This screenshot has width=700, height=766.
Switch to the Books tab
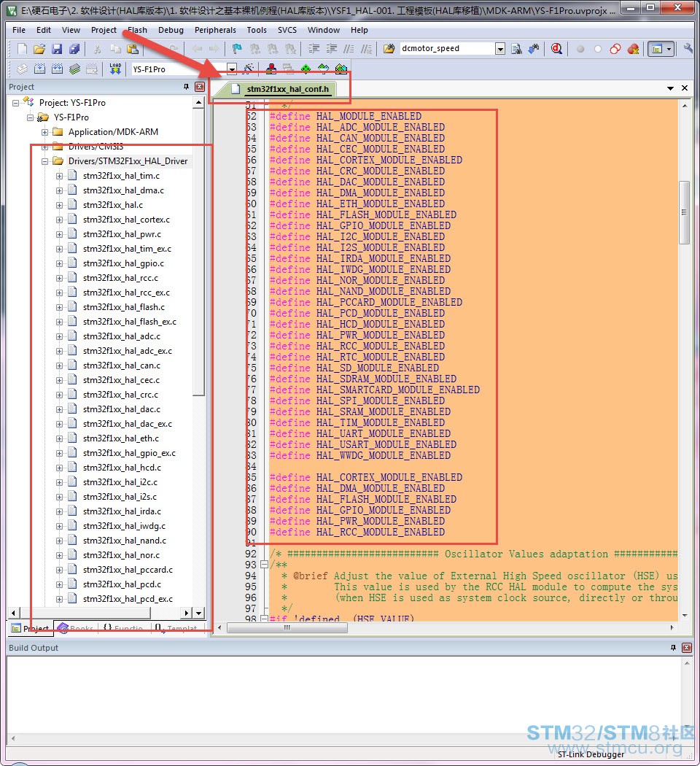tap(76, 628)
